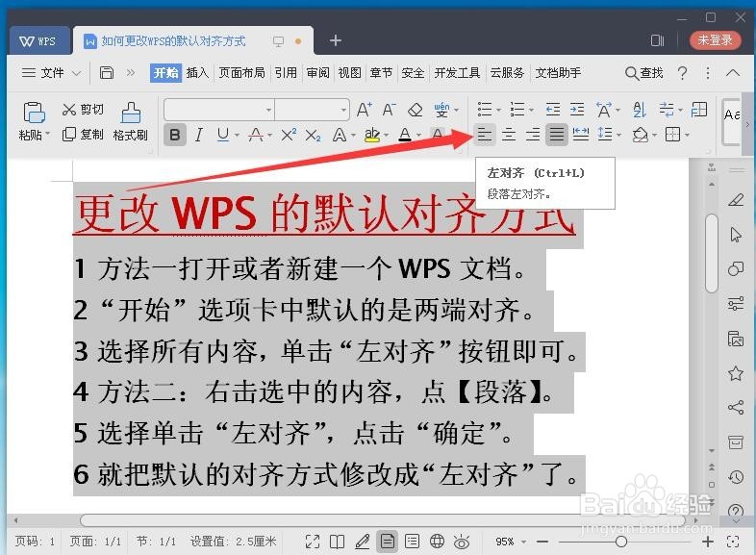This screenshot has width=756, height=555.
Task: Open the 文档助手 tab
Action: tap(558, 73)
